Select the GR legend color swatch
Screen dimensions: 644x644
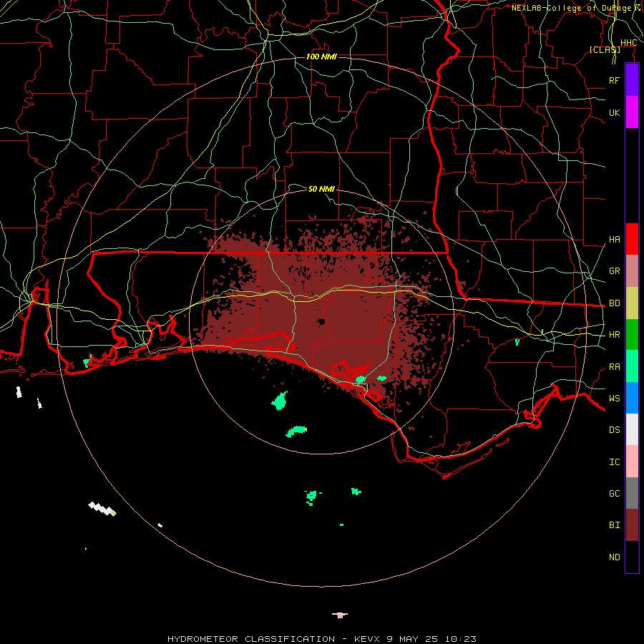[632, 271]
